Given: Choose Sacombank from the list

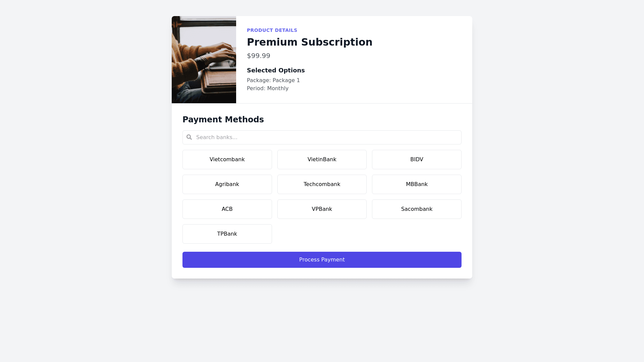Looking at the screenshot, I should click(x=417, y=209).
